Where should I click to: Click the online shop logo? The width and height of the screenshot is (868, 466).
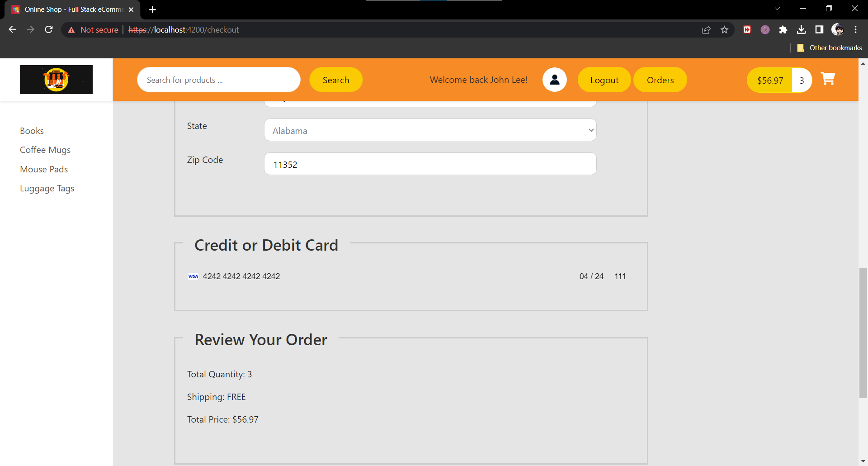click(x=56, y=80)
